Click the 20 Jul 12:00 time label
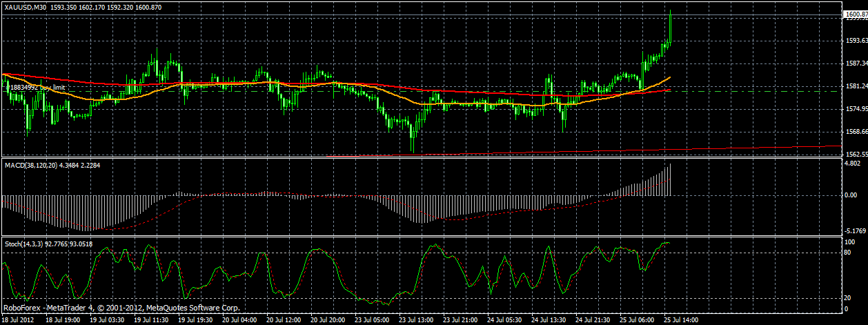Image resolution: width=868 pixels, height=325 pixels. (284, 320)
